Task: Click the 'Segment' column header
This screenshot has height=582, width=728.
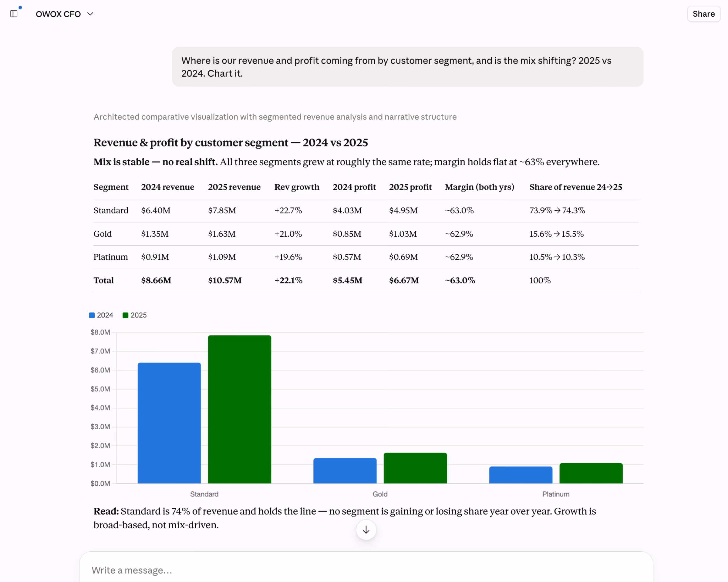Action: click(111, 187)
